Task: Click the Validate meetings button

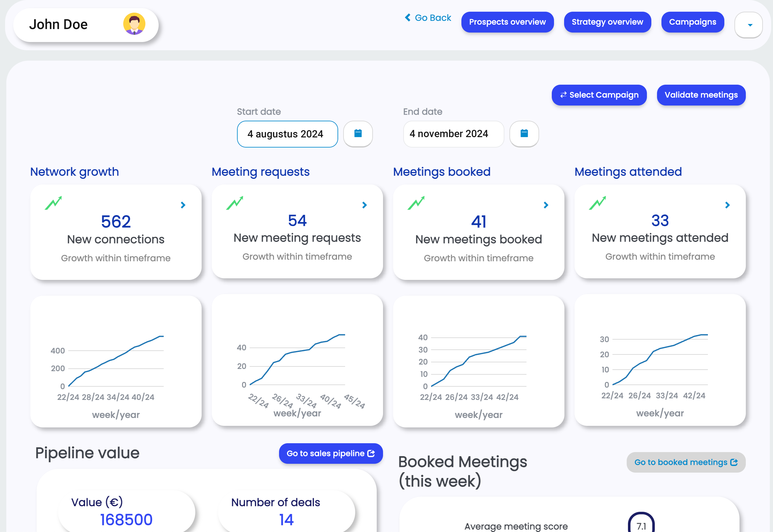Action: [701, 95]
